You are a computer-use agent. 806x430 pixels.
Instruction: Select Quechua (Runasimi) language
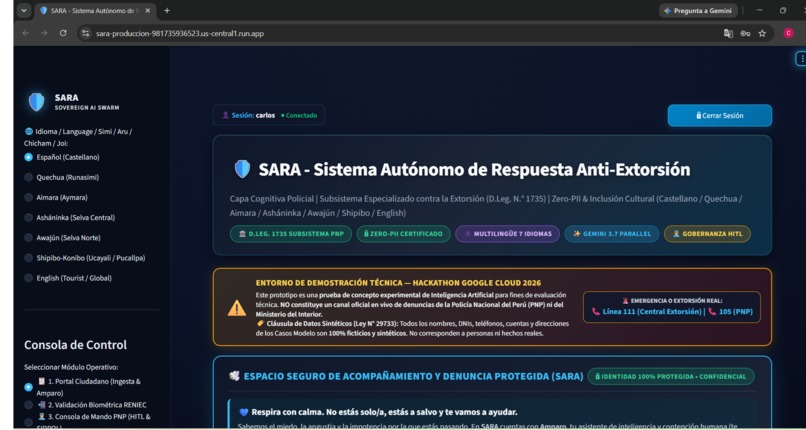tap(61, 177)
